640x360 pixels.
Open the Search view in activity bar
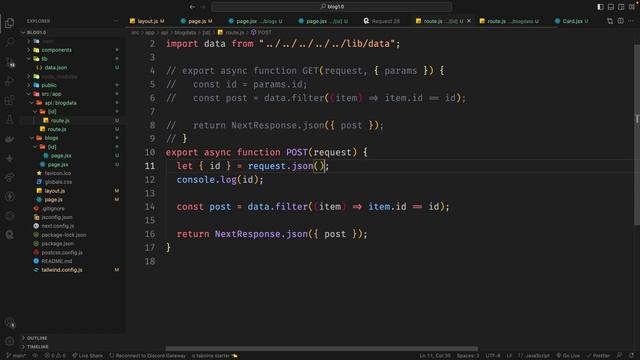(9, 42)
